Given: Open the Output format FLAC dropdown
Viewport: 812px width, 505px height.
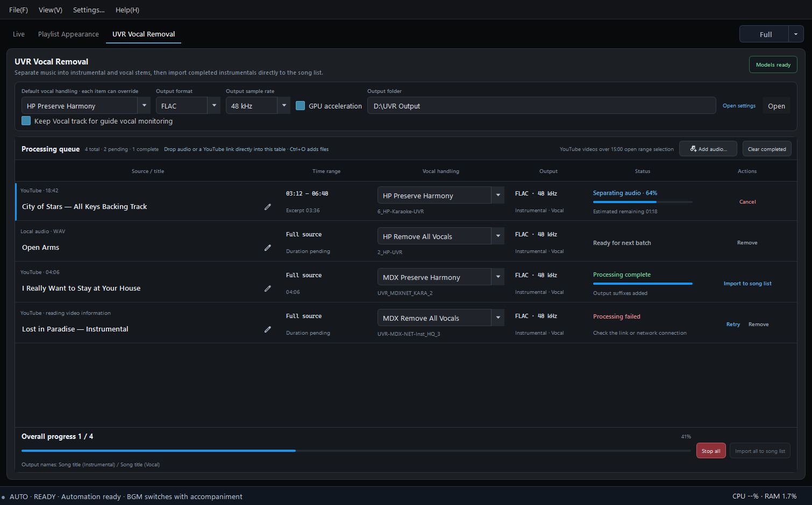Looking at the screenshot, I should (x=188, y=106).
